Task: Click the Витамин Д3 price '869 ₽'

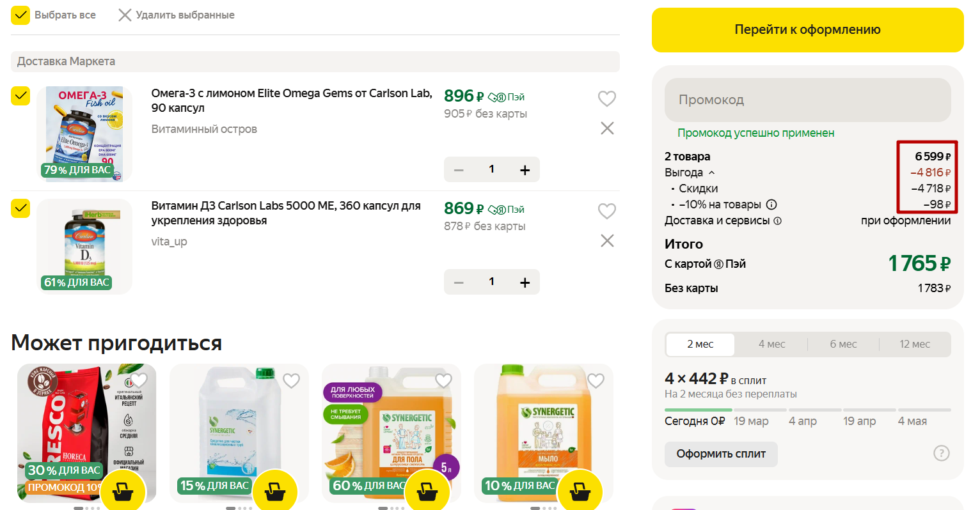Action: click(x=464, y=208)
